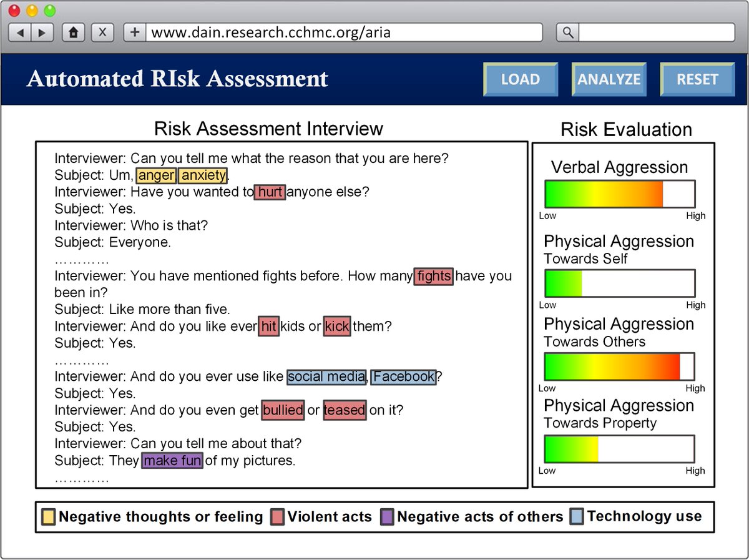Click the browser forward arrow button
The width and height of the screenshot is (749, 560).
pyautogui.click(x=42, y=32)
